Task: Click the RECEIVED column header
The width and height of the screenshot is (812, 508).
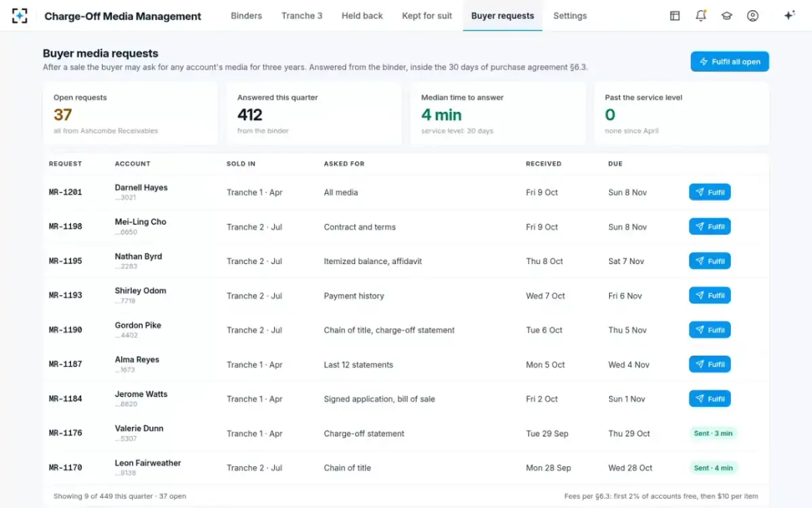Action: [x=543, y=164]
